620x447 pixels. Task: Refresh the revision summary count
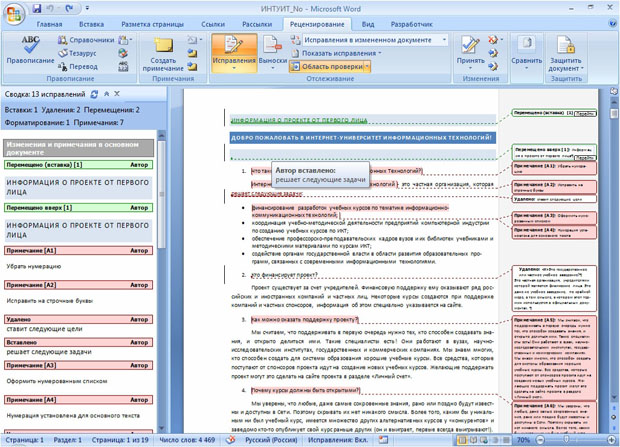point(94,94)
